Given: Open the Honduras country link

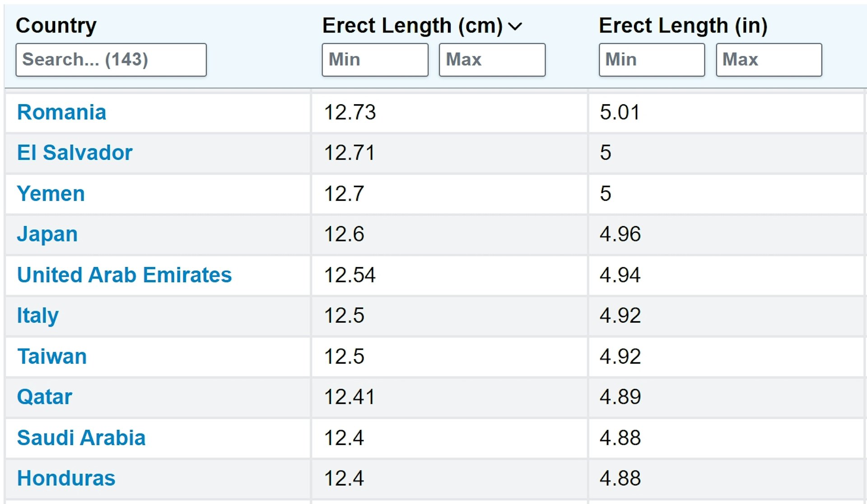Looking at the screenshot, I should coord(66,478).
